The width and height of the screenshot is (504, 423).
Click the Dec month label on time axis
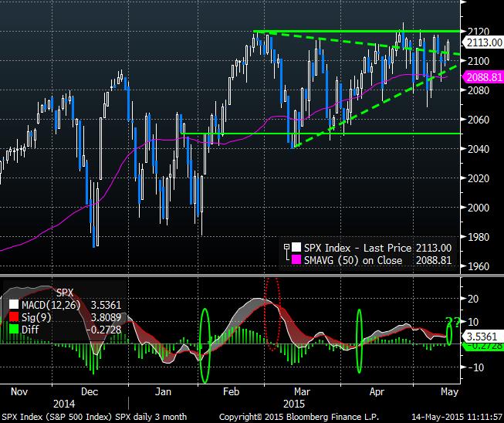point(90,391)
